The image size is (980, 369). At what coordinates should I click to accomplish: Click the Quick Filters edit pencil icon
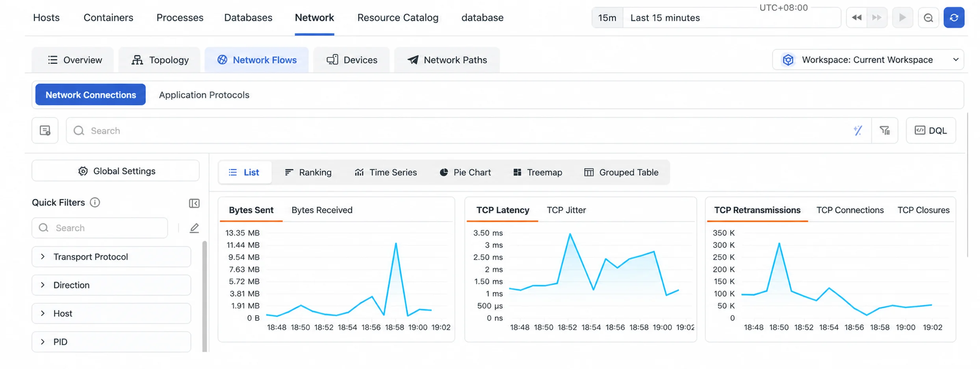pos(194,228)
